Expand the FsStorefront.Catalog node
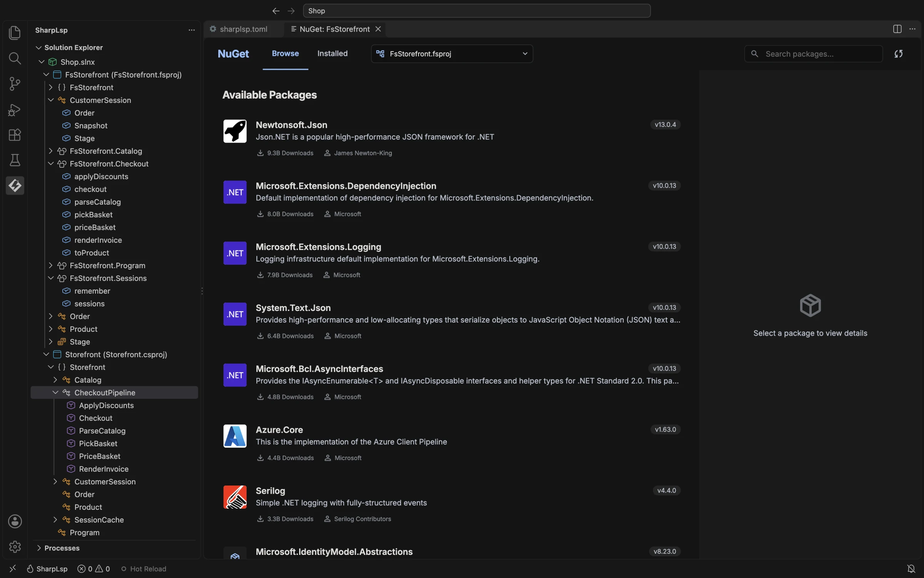The height and width of the screenshot is (578, 924). tap(50, 151)
